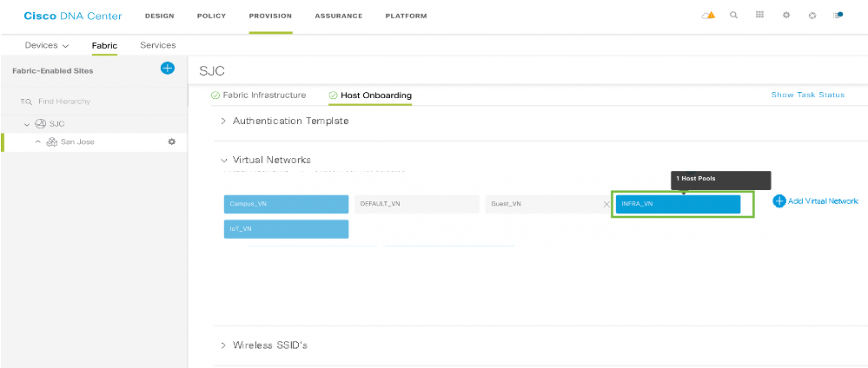Click the blue plus to add fabric site
Viewport: 868px width, 368px height.
167,68
